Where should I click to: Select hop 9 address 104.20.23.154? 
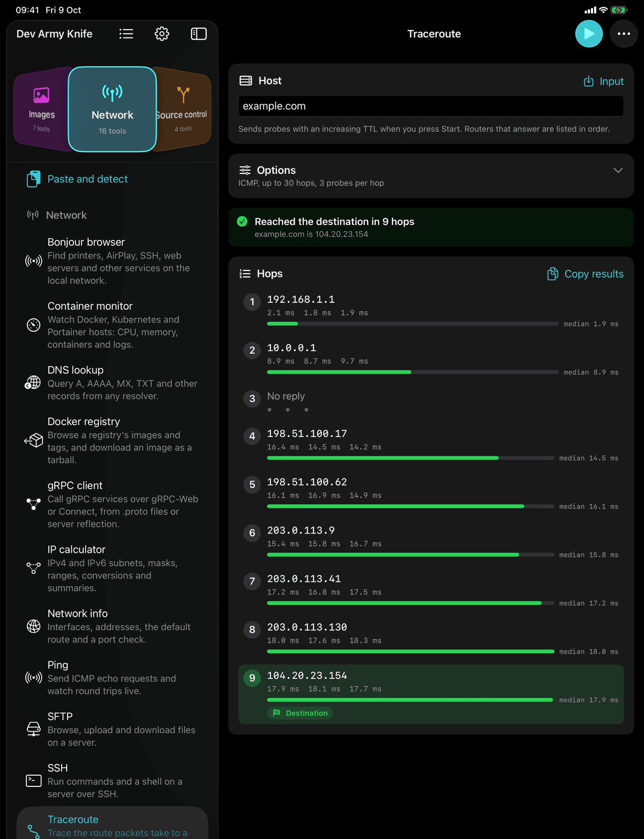(x=307, y=675)
